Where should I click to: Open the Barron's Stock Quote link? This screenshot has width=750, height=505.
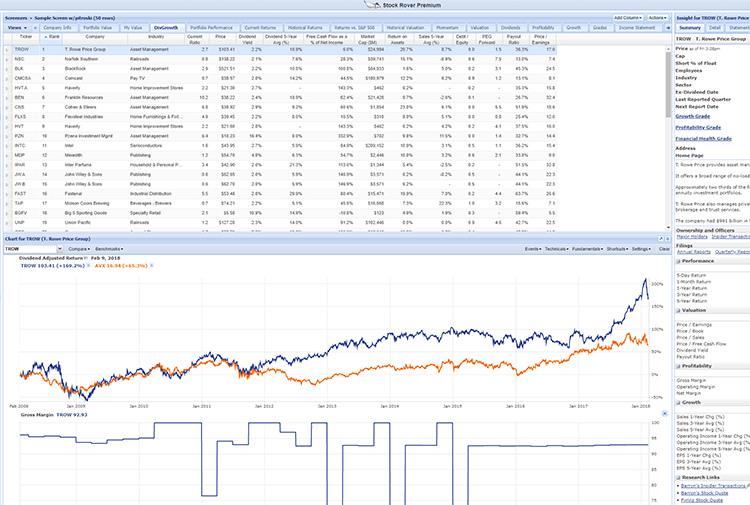pos(705,493)
